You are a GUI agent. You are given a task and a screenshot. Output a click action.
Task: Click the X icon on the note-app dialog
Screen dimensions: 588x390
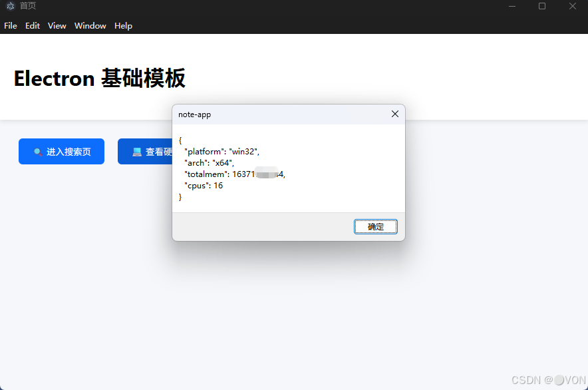(394, 114)
